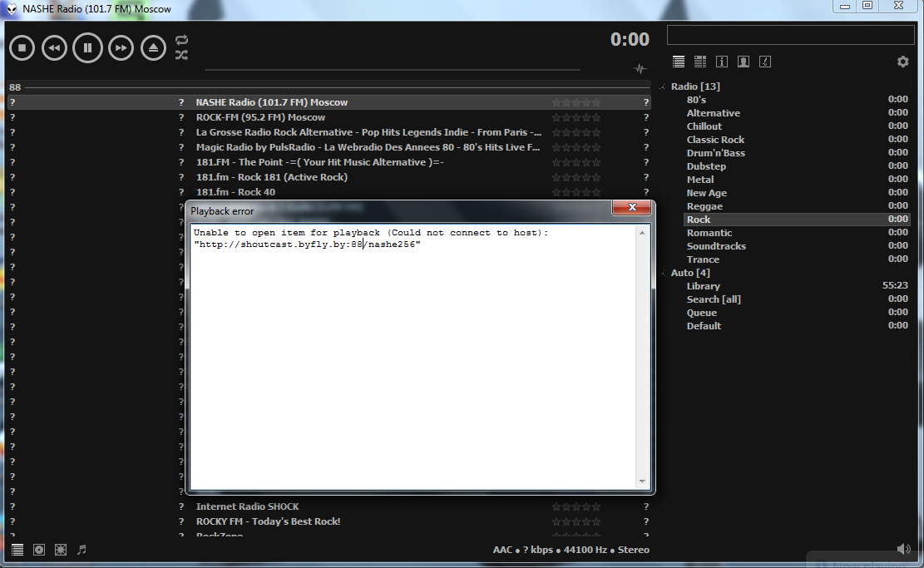Focus the search field above the playlist tree

coord(790,36)
